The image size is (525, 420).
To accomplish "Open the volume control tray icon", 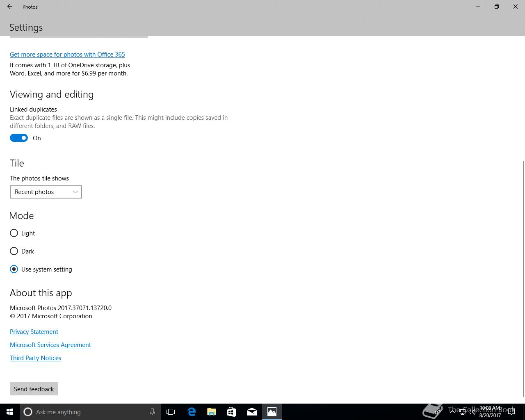I will (x=472, y=412).
